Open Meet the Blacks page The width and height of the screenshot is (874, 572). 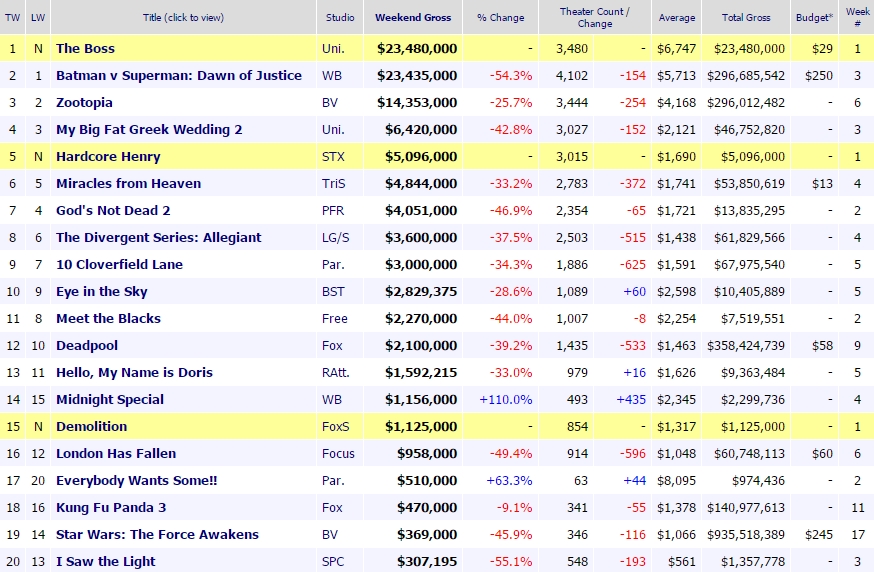coord(108,318)
